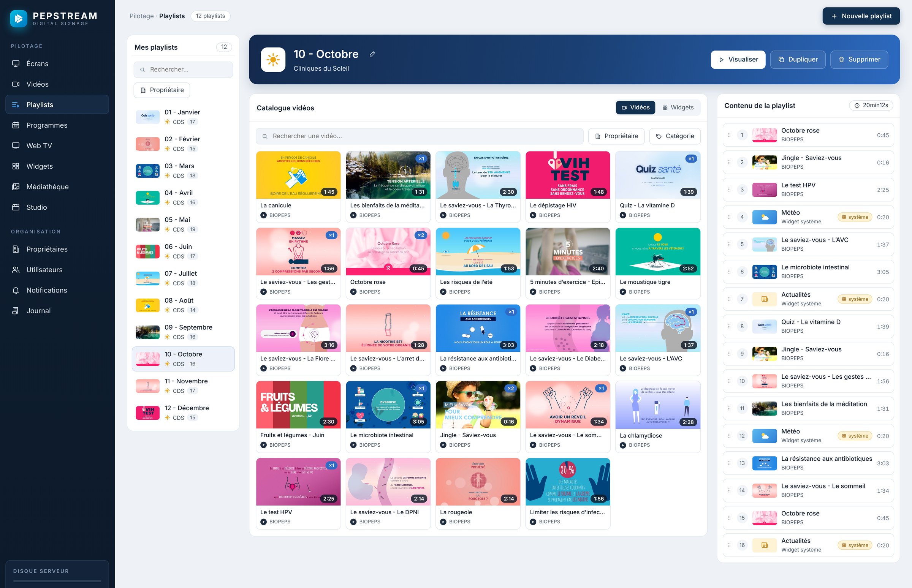Click the Rechercher une vidéo search field
This screenshot has height=588, width=912.
(420, 136)
